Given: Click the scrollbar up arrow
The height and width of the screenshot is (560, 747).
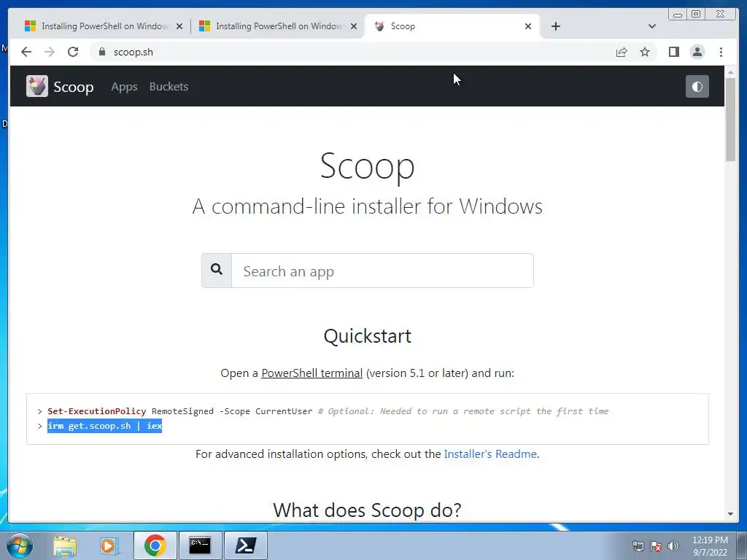Looking at the screenshot, I should pos(730,72).
